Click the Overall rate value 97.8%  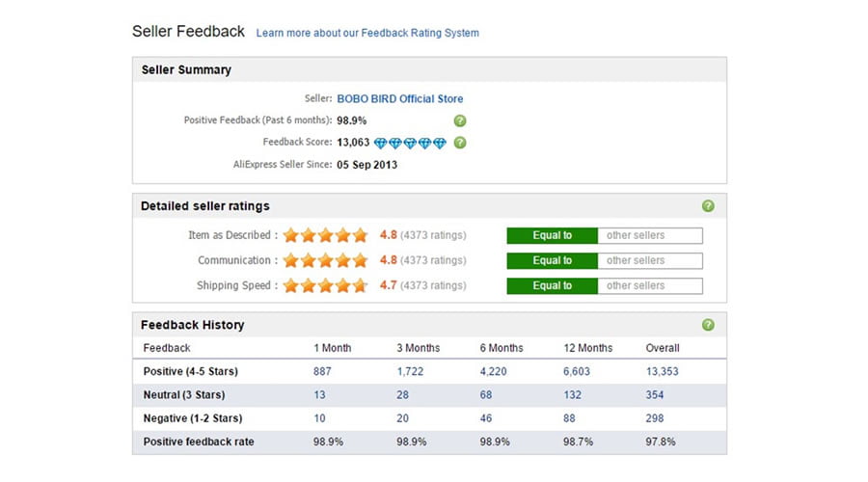click(x=661, y=442)
